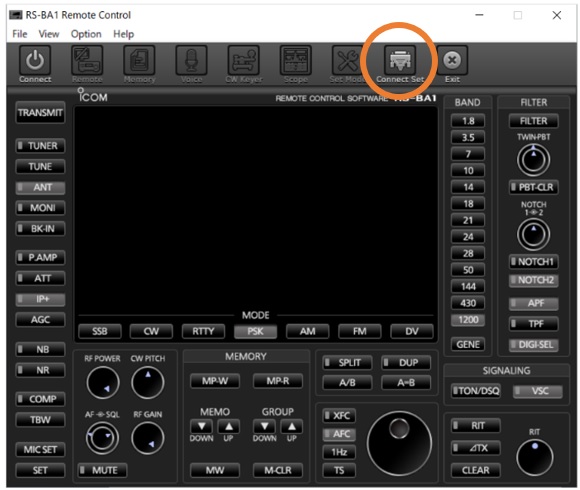580x490 pixels.
Task: Toggle SPLIT operation
Action: tap(347, 362)
